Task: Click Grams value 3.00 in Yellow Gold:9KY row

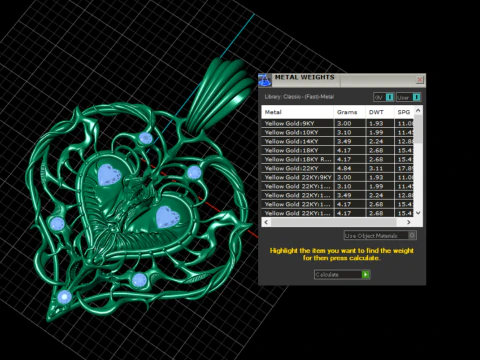Action: [x=344, y=123]
